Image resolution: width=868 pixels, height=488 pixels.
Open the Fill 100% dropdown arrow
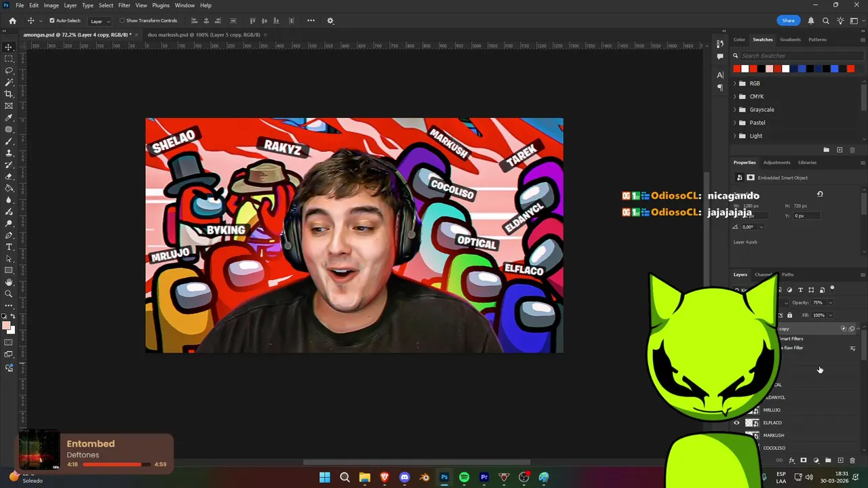click(831, 315)
